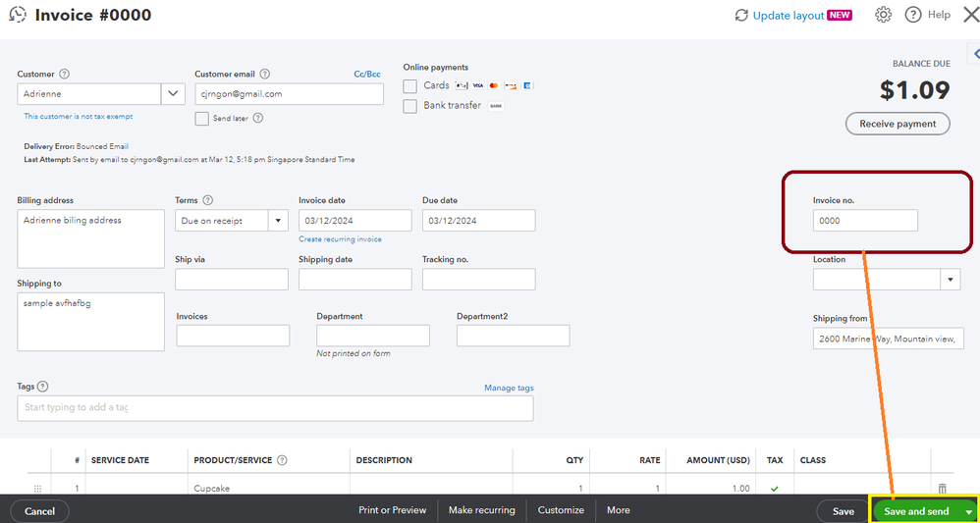
Task: Click the SERVICE DATE column header
Action: (x=120, y=460)
